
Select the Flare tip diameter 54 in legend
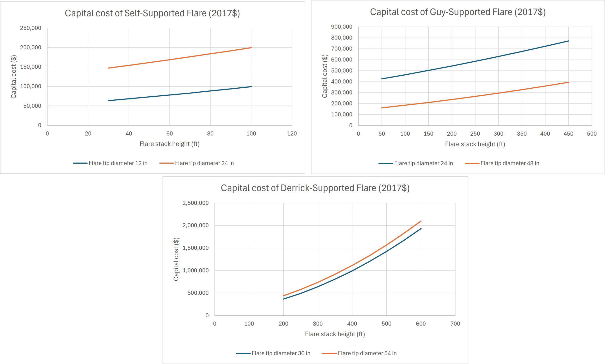pyautogui.click(x=359, y=353)
